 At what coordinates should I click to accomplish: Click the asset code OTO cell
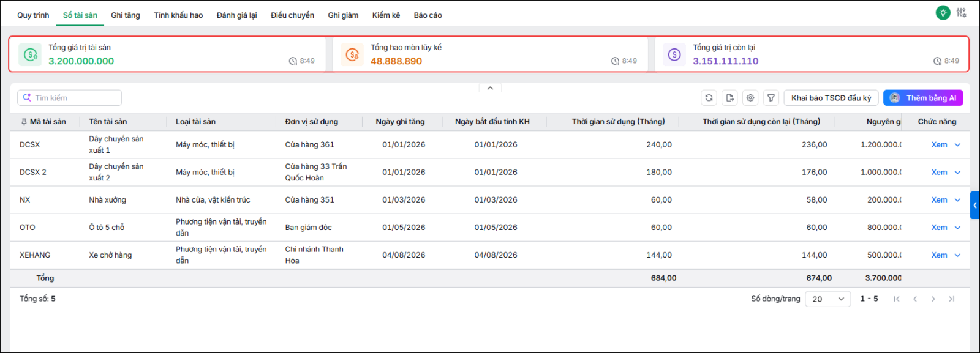click(x=27, y=228)
